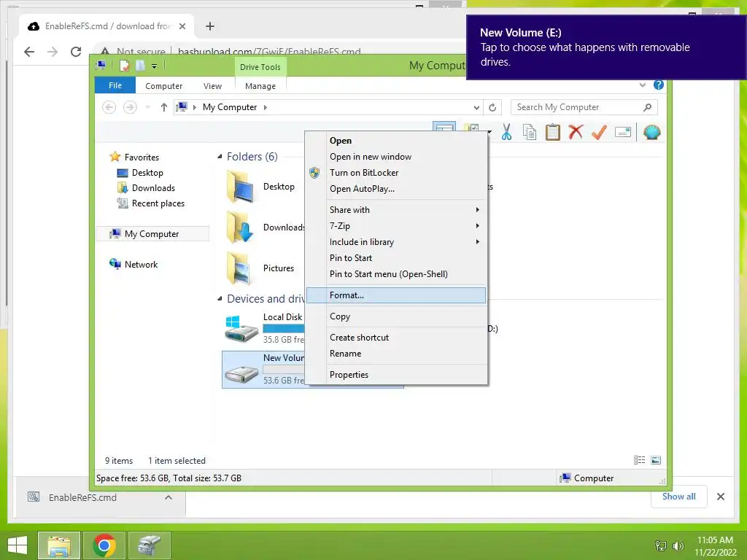
Task: Click the magnifier icon in the search box
Action: pos(647,107)
